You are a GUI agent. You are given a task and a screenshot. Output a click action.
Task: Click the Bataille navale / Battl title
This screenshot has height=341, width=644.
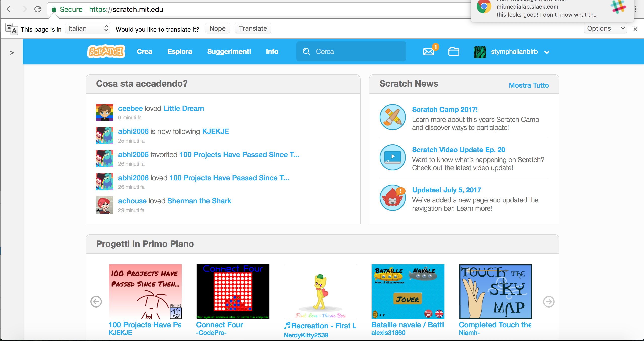click(x=408, y=325)
